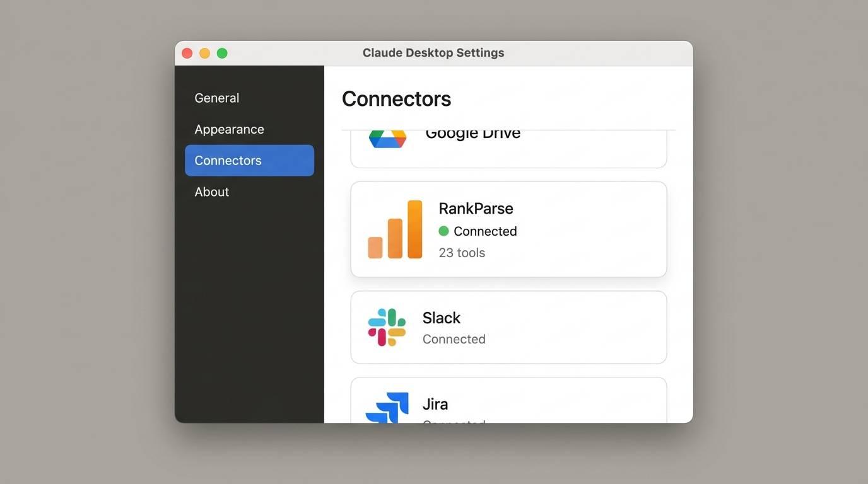Close the settings window with red button

pyautogui.click(x=187, y=53)
